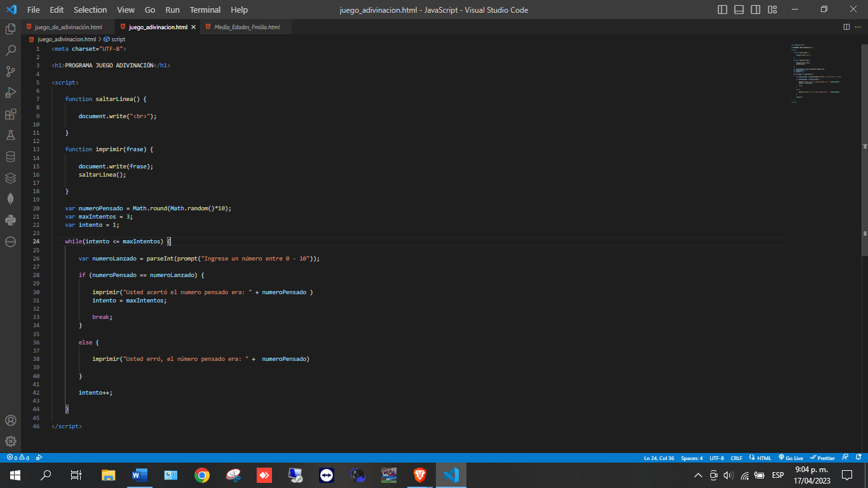Open the database extension icon
Viewport: 868px width, 488px height.
pyautogui.click(x=10, y=157)
